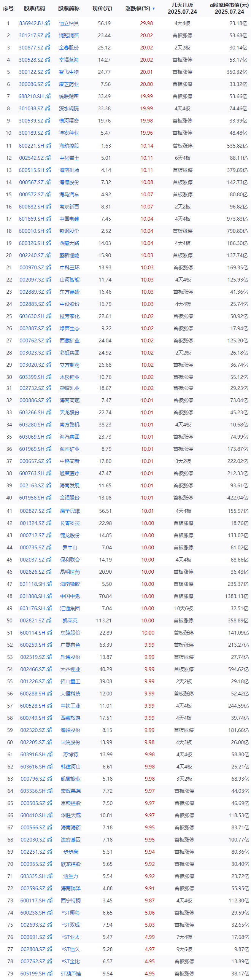Screen dimensions: 251x980
Task: Open stock name link 中国电建
Action: pos(69,219)
